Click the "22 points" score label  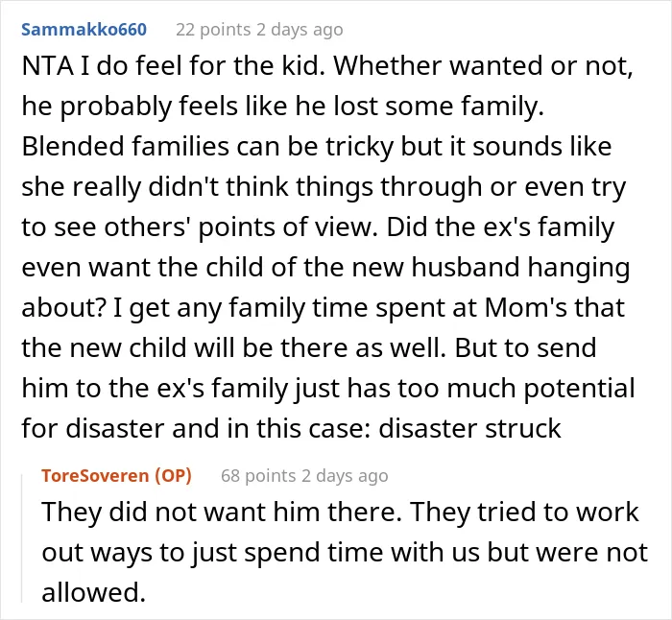213,30
